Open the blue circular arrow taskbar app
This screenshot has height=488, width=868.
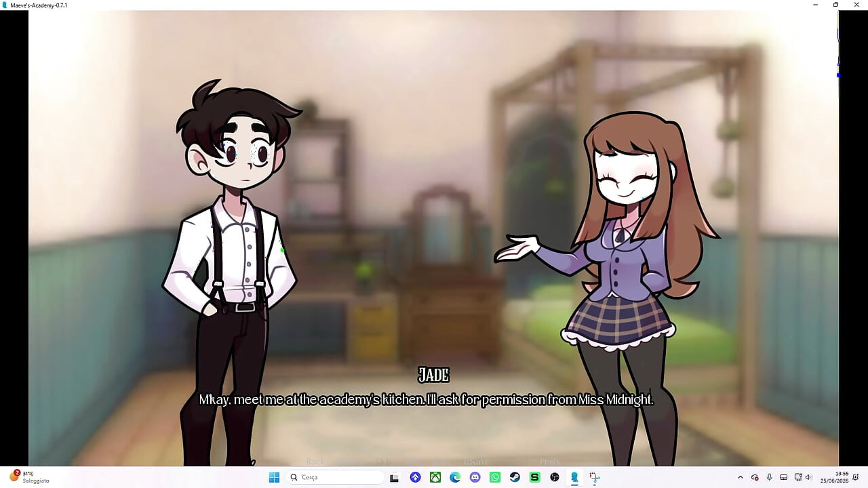click(416, 477)
